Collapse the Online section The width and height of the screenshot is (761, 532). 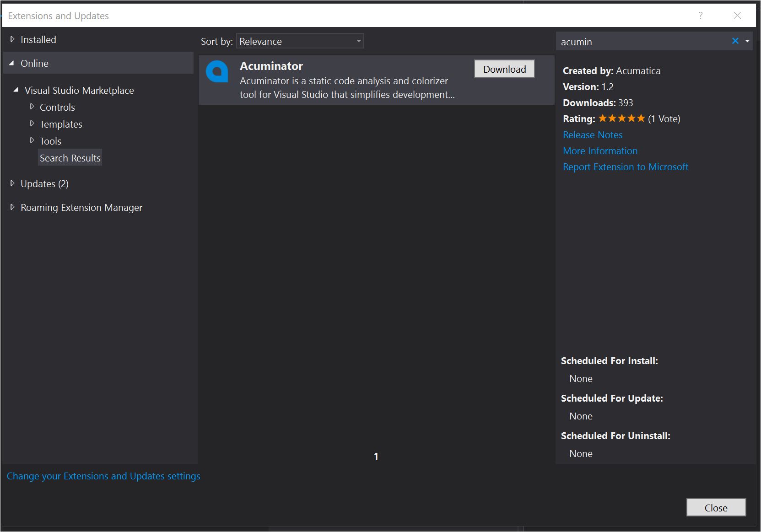point(12,63)
